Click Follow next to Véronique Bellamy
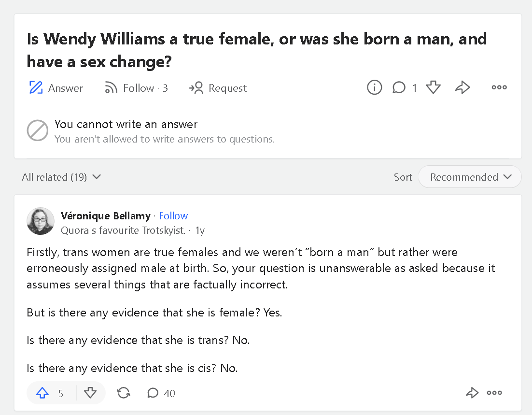Image resolution: width=532 pixels, height=415 pixels. tap(173, 215)
